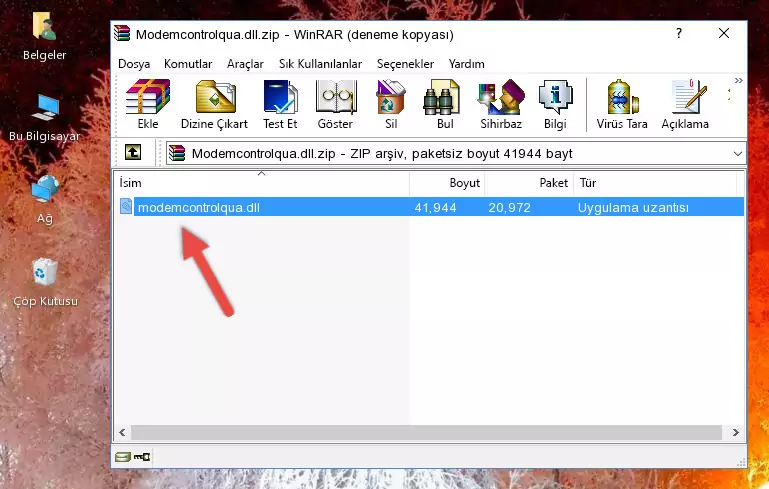Go up one folder level icon
Viewport: 769px width, 489px height.
(133, 152)
